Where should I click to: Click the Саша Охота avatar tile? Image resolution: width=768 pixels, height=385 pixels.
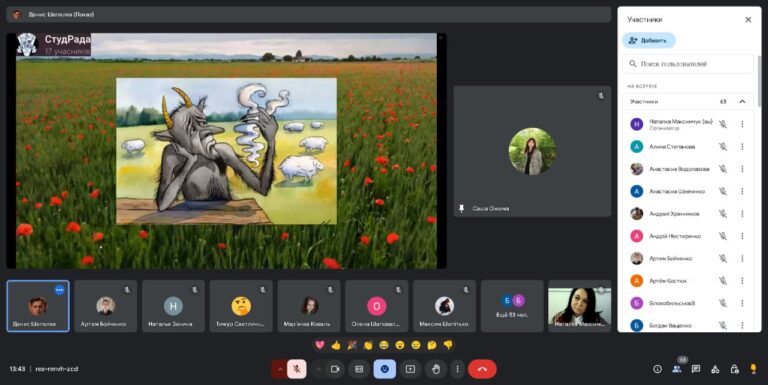[532, 151]
